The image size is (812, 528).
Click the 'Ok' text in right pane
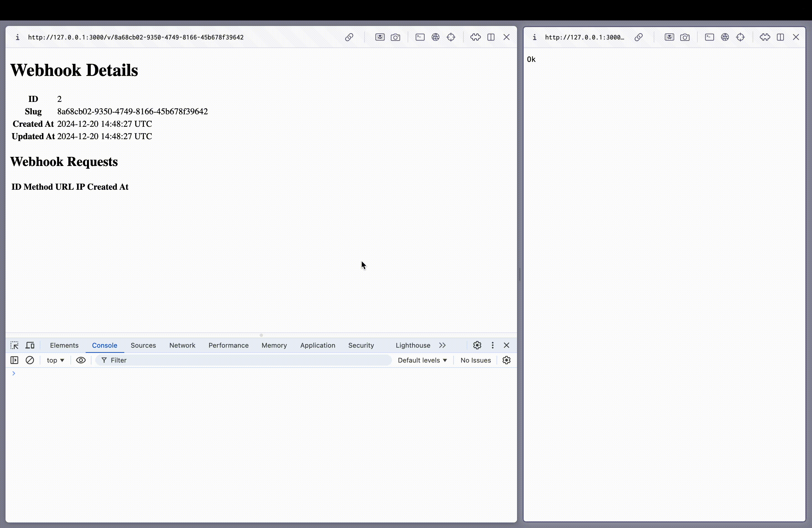[531, 59]
